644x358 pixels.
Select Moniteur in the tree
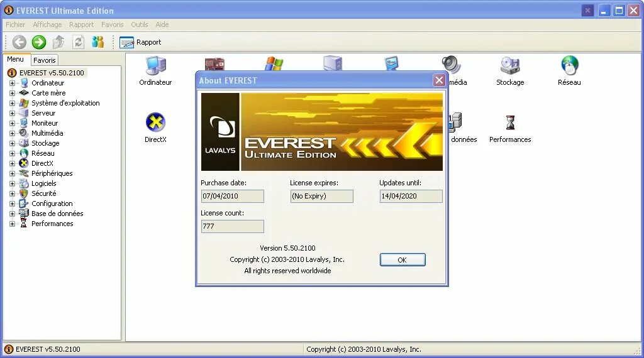click(45, 123)
